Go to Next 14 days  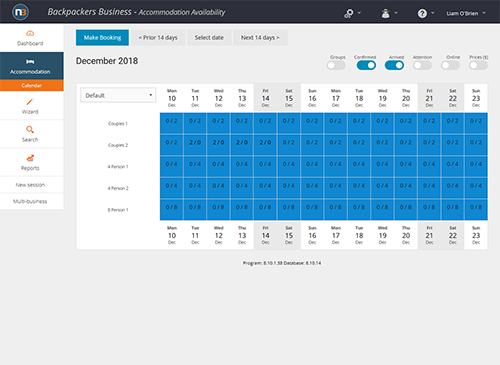coord(260,38)
